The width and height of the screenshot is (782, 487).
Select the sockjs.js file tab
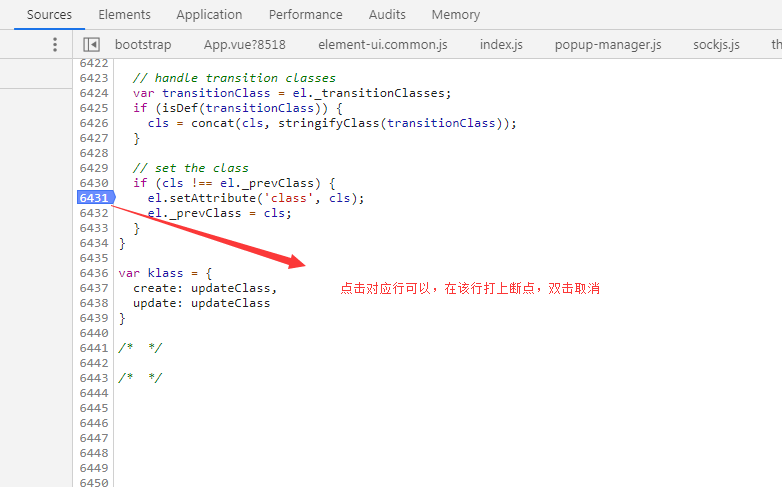pos(716,44)
